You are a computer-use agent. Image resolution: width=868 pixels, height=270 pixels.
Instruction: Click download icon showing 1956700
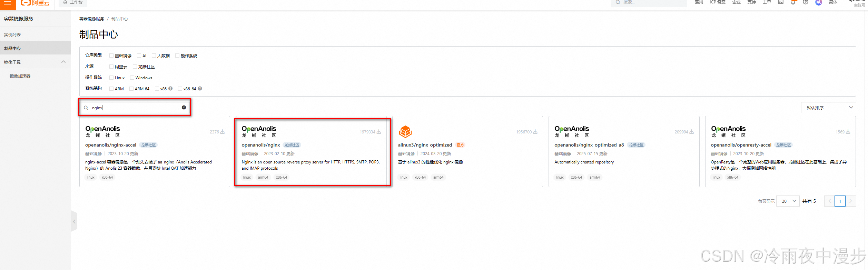point(535,132)
